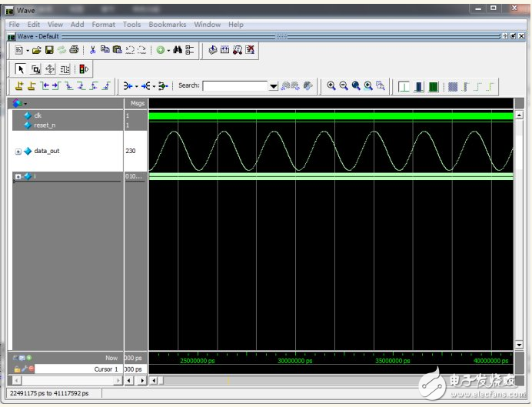Open the Search field dropdown arrow

[273, 86]
